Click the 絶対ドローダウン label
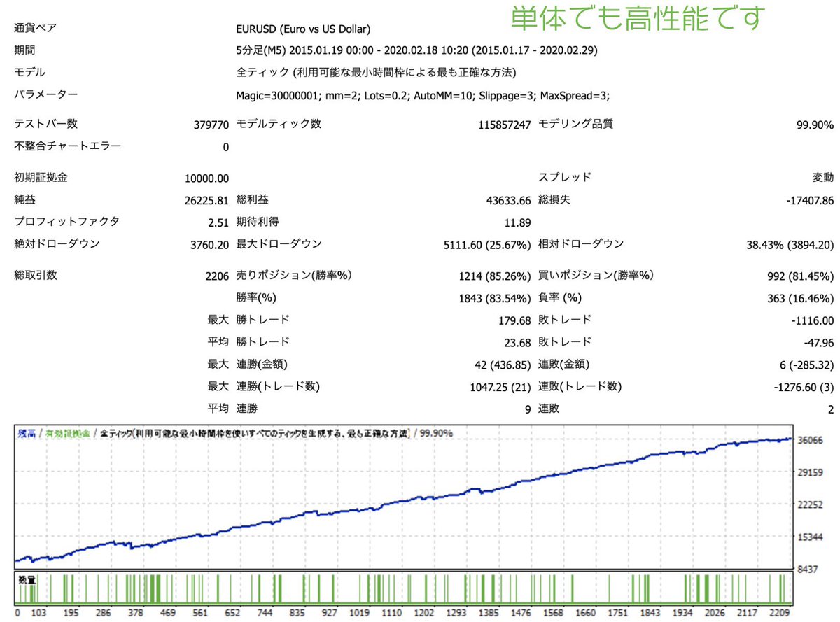This screenshot has height=622, width=840. pyautogui.click(x=57, y=243)
